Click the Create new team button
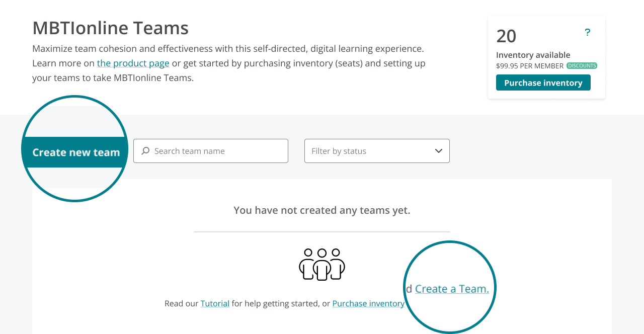 76,152
